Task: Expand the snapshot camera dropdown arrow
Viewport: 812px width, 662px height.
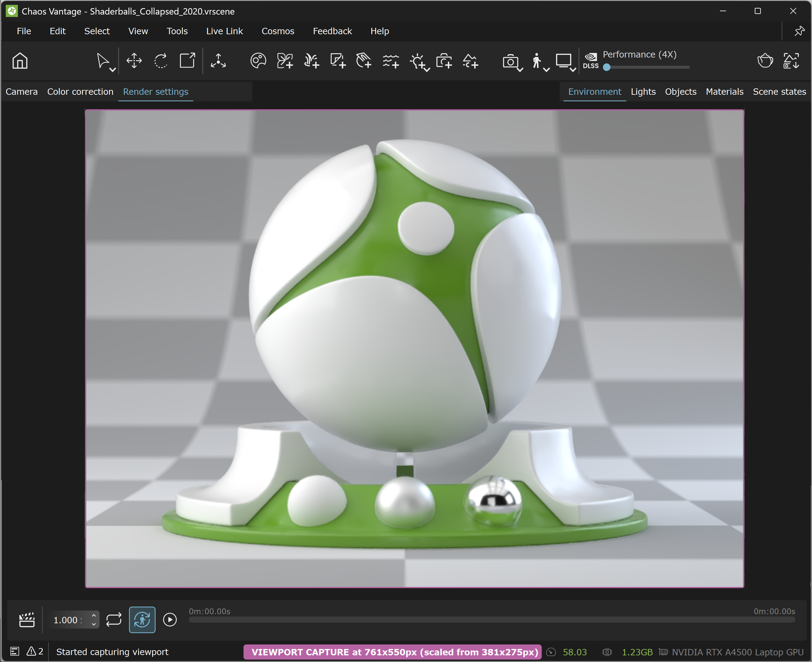Action: [x=520, y=69]
